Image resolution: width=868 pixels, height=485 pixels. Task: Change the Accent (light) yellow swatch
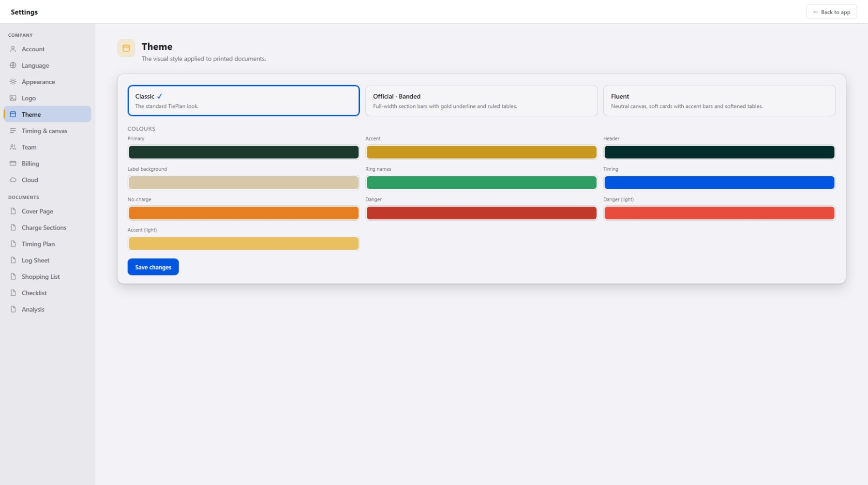[x=243, y=243]
